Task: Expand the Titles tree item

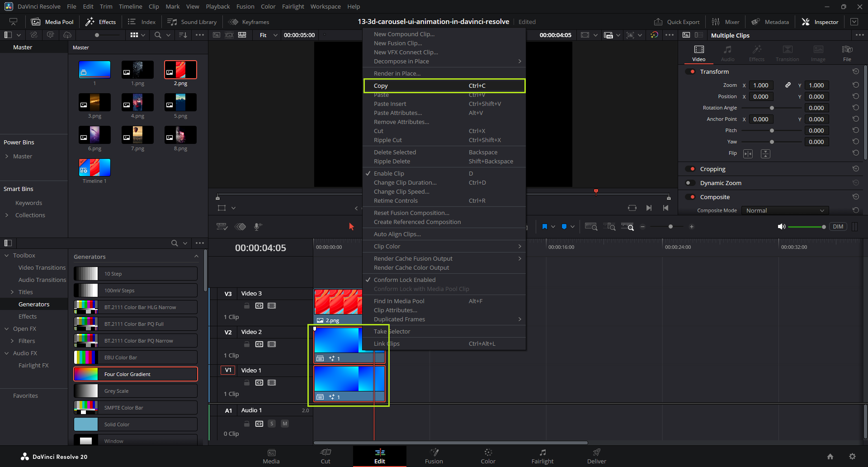Action: [13, 292]
